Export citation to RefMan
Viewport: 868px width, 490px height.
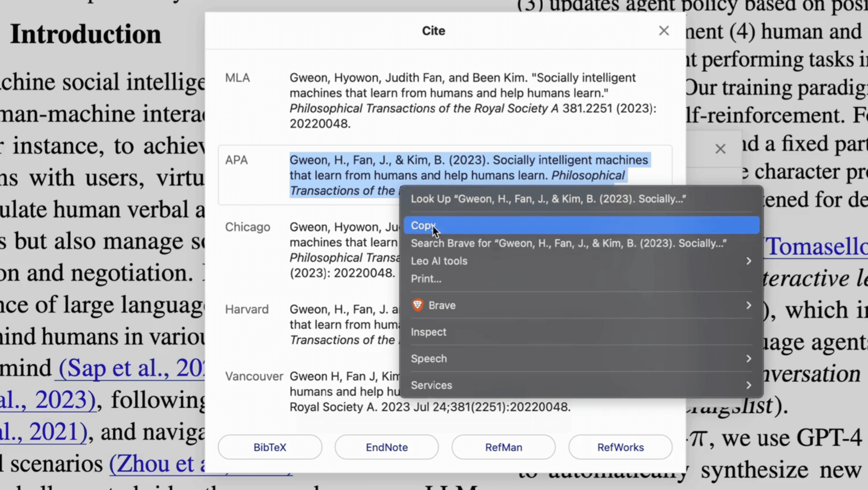(503, 447)
